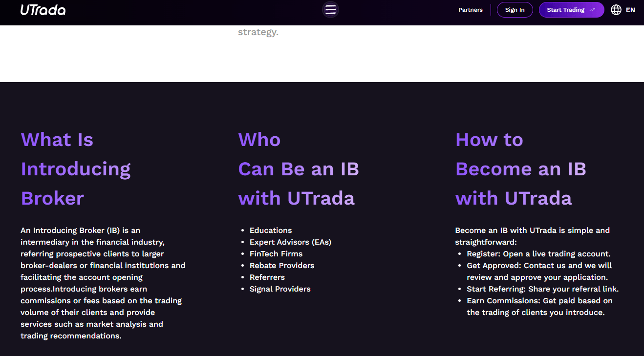Click the heading "What Is Introducing Broker"
The image size is (644, 356).
pyautogui.click(x=76, y=169)
